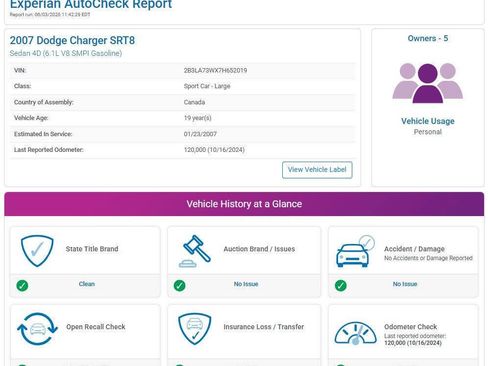Click the Accident / Damage car icon

355,251
